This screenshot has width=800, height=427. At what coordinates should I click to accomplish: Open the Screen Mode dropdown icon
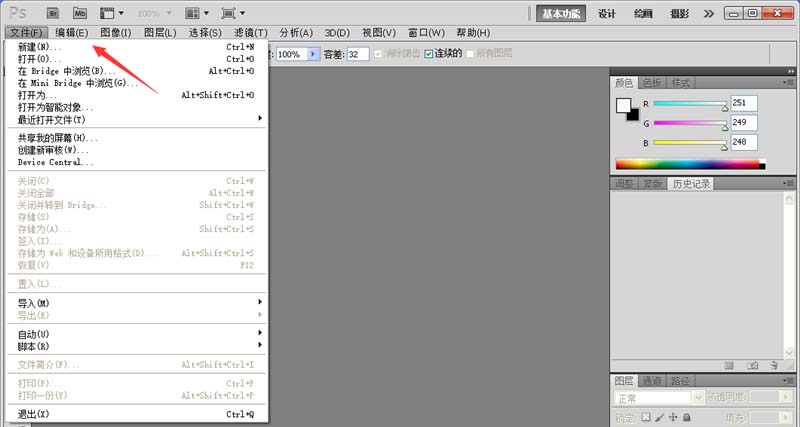(233, 13)
